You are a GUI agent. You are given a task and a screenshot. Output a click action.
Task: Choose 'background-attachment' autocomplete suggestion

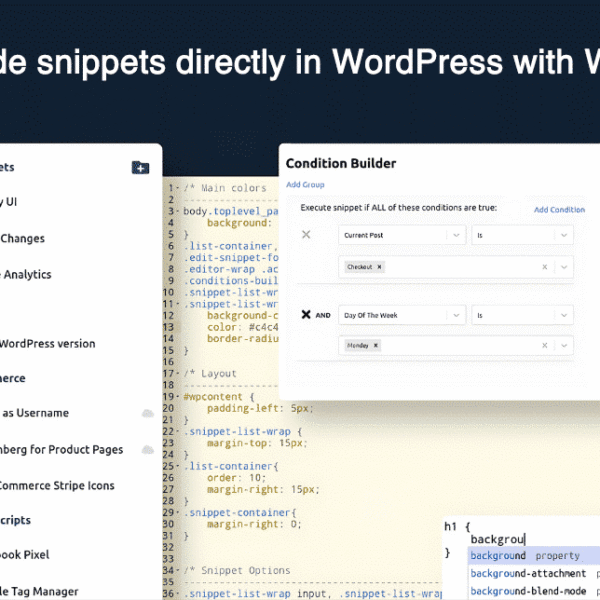[x=528, y=574]
